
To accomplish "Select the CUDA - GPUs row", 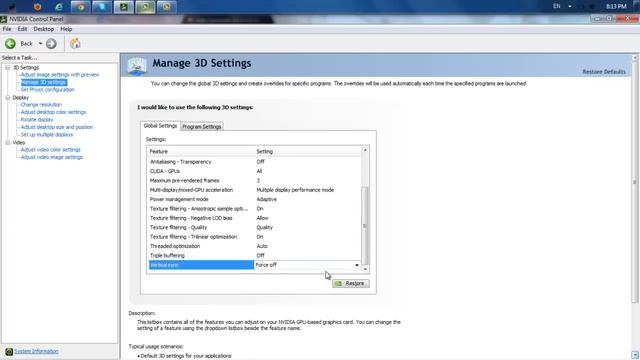I will click(255, 171).
